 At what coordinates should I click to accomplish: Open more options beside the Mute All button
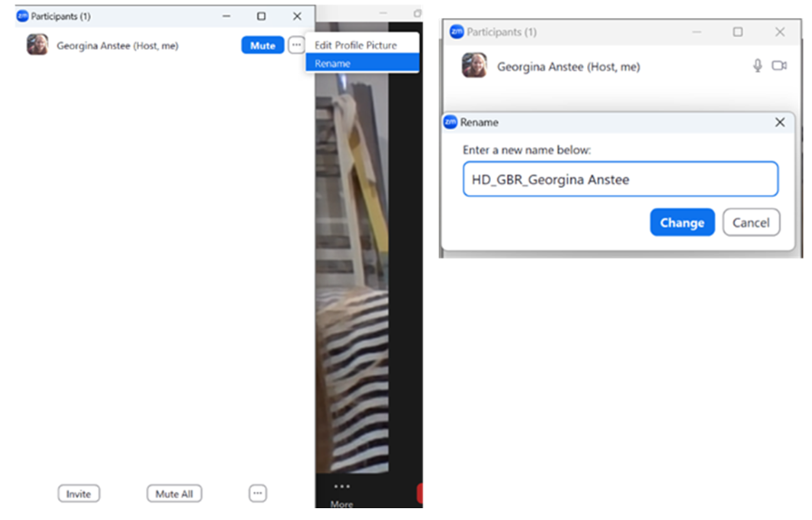[258, 493]
